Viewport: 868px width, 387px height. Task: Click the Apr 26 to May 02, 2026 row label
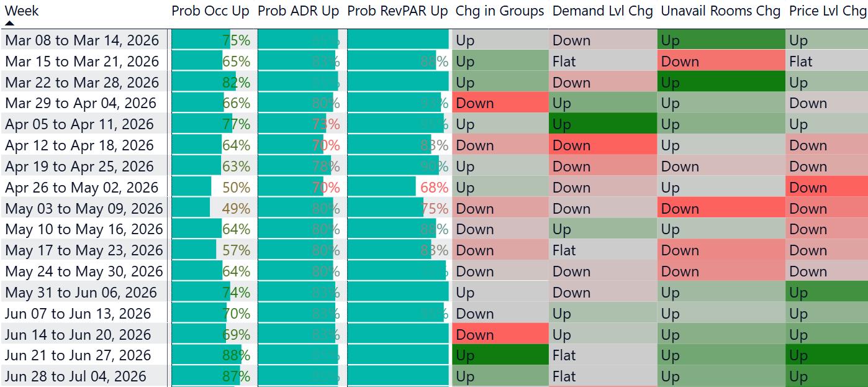[81, 188]
